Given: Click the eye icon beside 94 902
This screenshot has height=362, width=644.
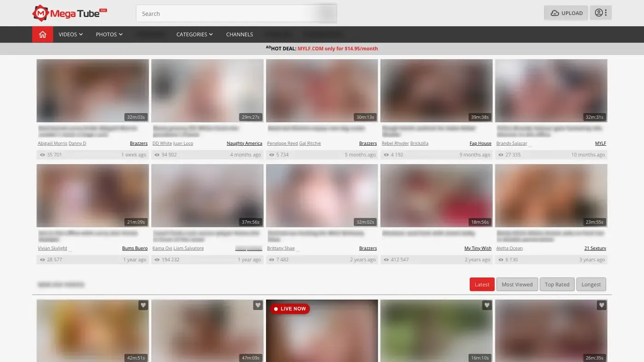Looking at the screenshot, I should click(157, 155).
